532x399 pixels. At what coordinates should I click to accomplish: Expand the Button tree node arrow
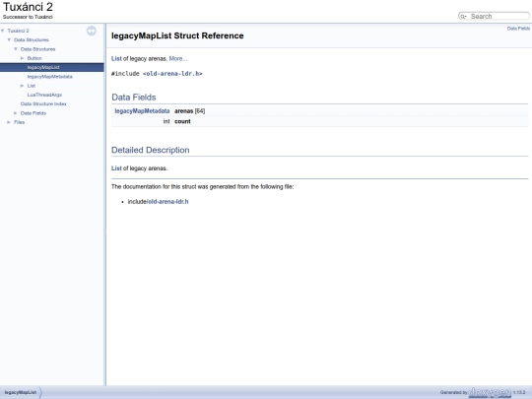click(22, 58)
